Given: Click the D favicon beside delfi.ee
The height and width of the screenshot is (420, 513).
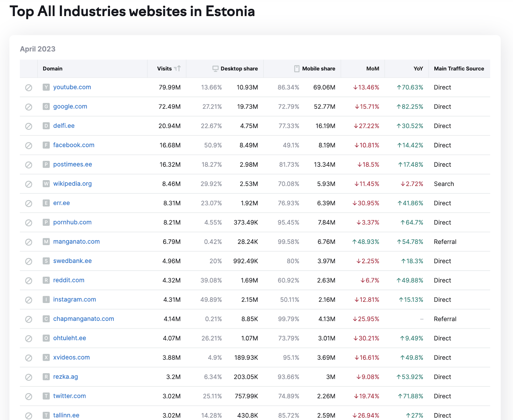Looking at the screenshot, I should coord(46,126).
